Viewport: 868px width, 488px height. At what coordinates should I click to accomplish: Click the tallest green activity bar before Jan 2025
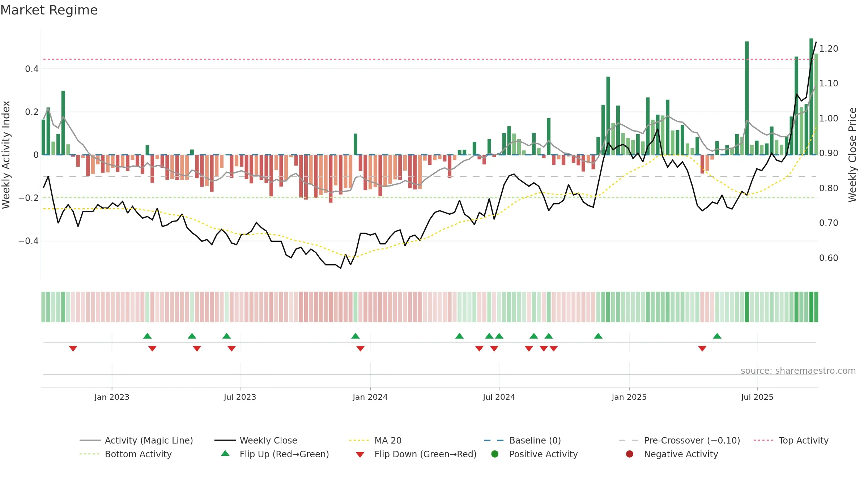(608, 116)
